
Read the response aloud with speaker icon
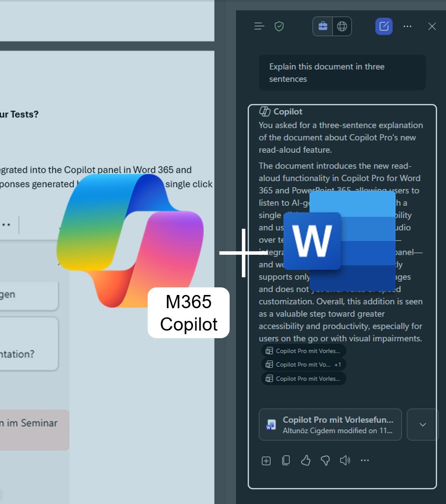click(345, 461)
